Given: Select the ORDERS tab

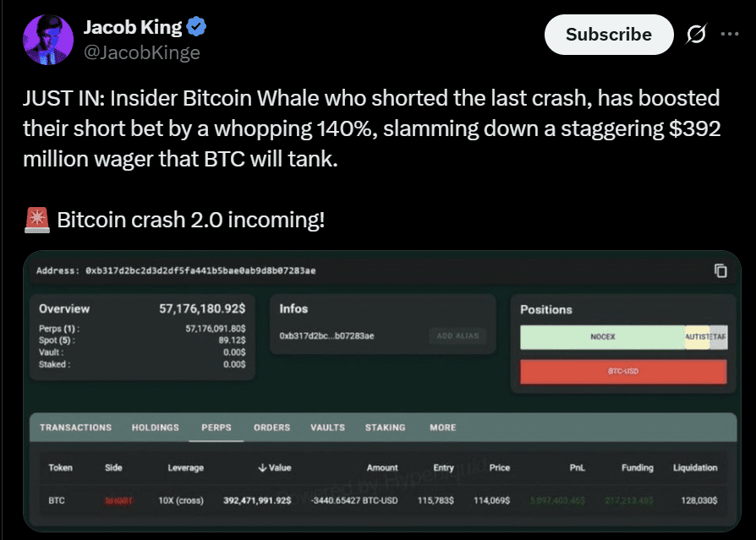Looking at the screenshot, I should tap(271, 428).
